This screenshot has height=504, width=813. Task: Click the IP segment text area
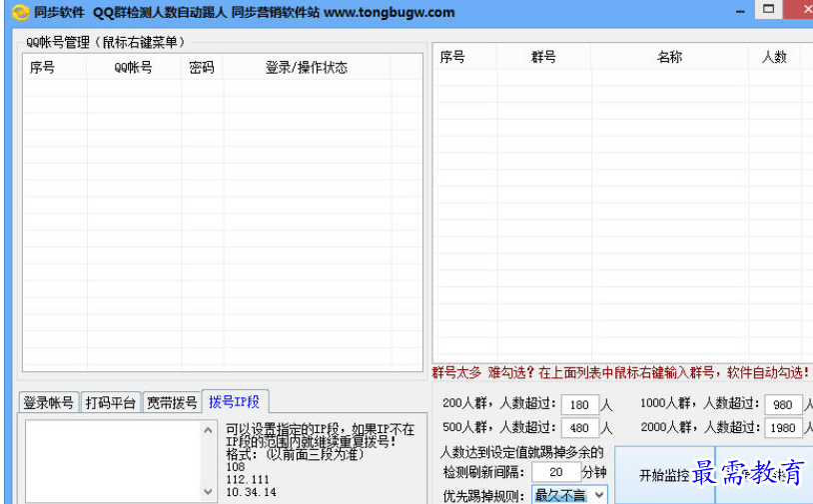[114, 460]
